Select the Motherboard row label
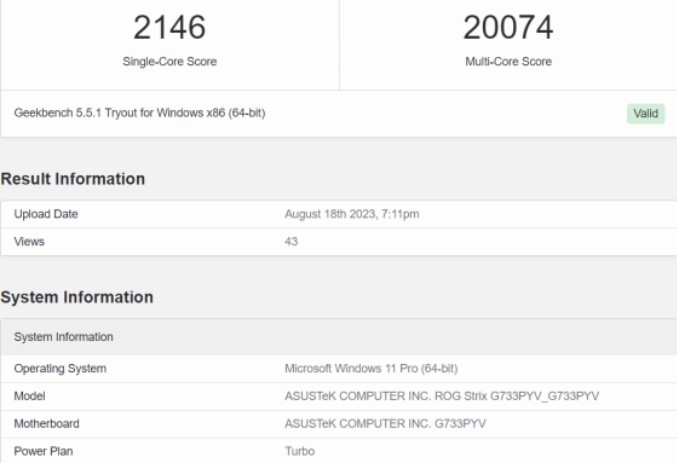 click(x=46, y=424)
